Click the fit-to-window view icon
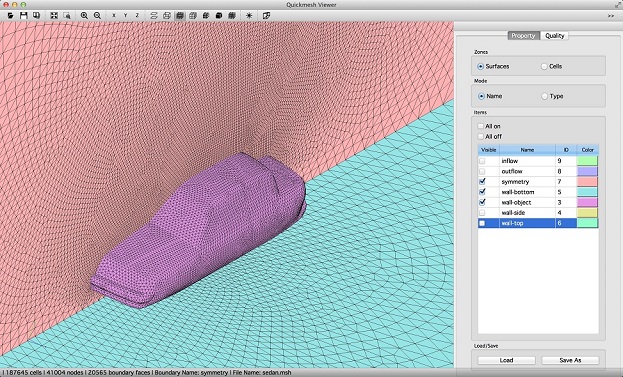 point(54,15)
